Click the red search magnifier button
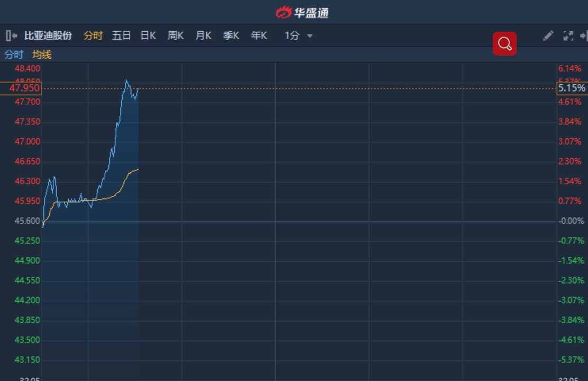This screenshot has width=588, height=381. pos(504,44)
